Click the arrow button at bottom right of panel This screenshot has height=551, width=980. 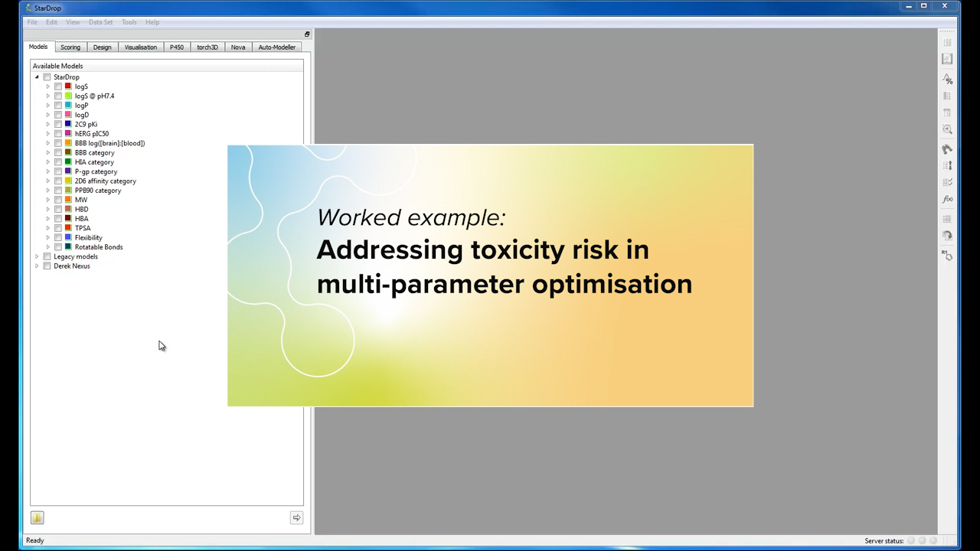[x=296, y=517]
